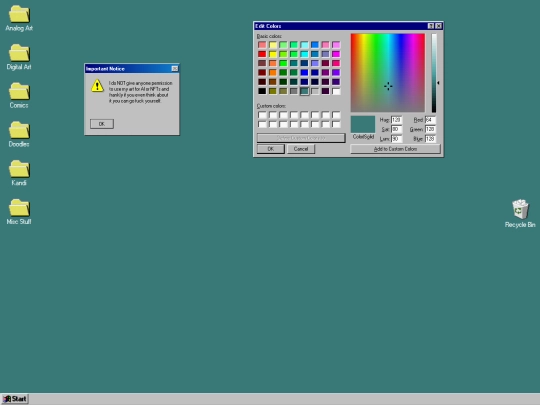Pick the pure yellow basic color swatch
Image resolution: width=540 pixels, height=405 pixels.
coord(273,54)
